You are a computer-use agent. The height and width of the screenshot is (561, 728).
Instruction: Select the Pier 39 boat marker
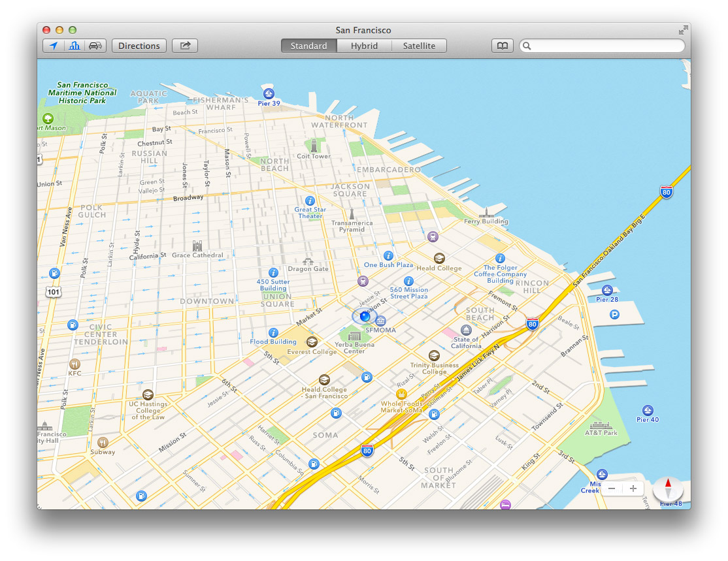269,93
